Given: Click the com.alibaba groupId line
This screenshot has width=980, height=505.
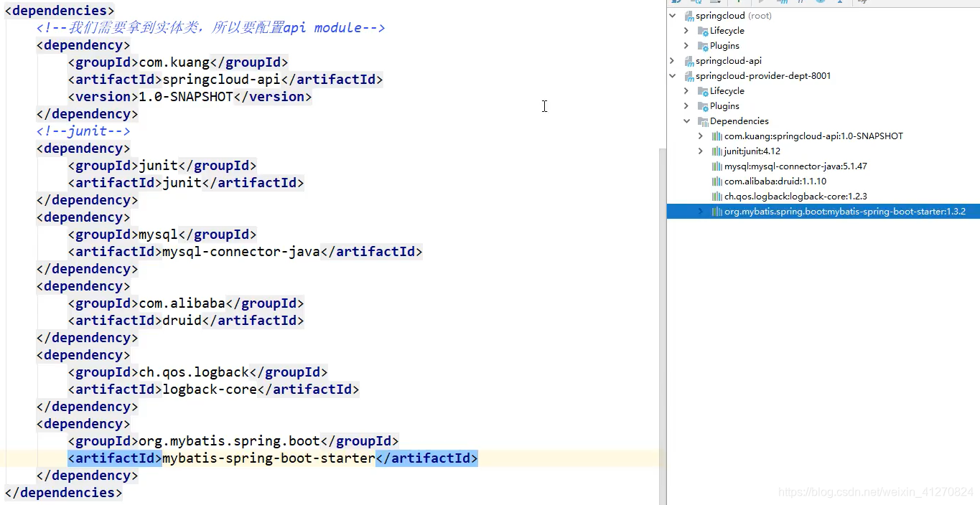Looking at the screenshot, I should tap(186, 303).
